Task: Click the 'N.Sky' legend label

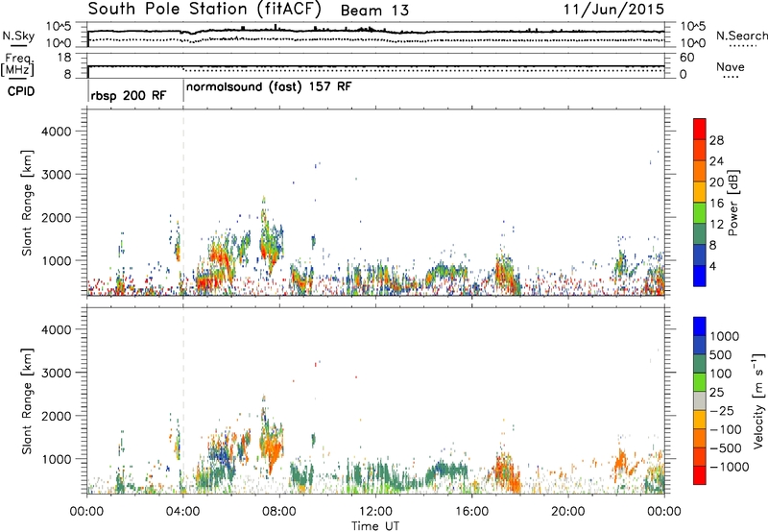Action: click(18, 36)
